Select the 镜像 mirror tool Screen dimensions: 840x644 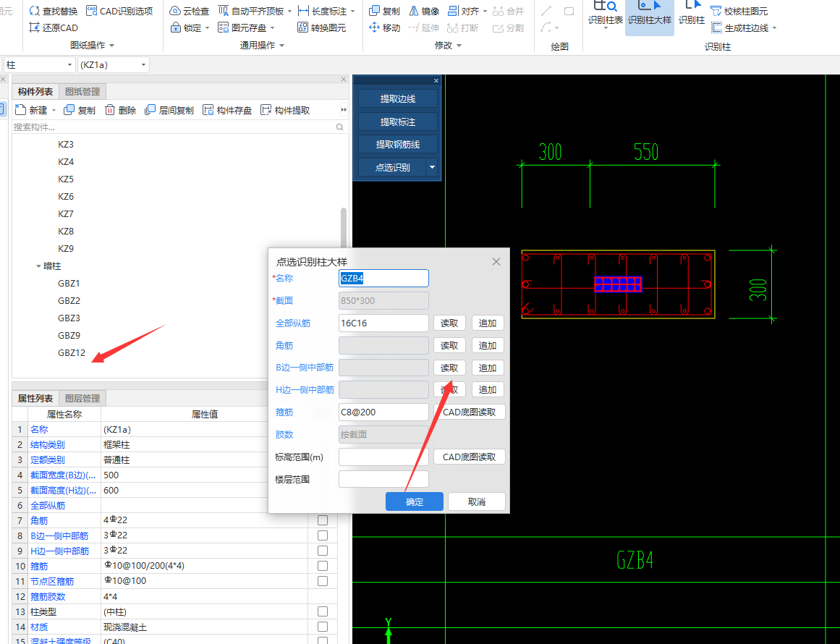[x=424, y=11]
